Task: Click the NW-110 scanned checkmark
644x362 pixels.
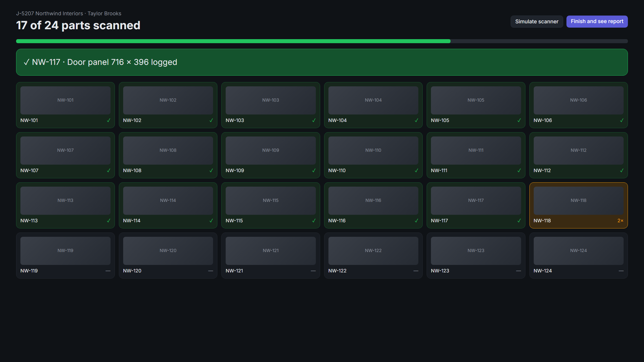Action: coord(416,171)
